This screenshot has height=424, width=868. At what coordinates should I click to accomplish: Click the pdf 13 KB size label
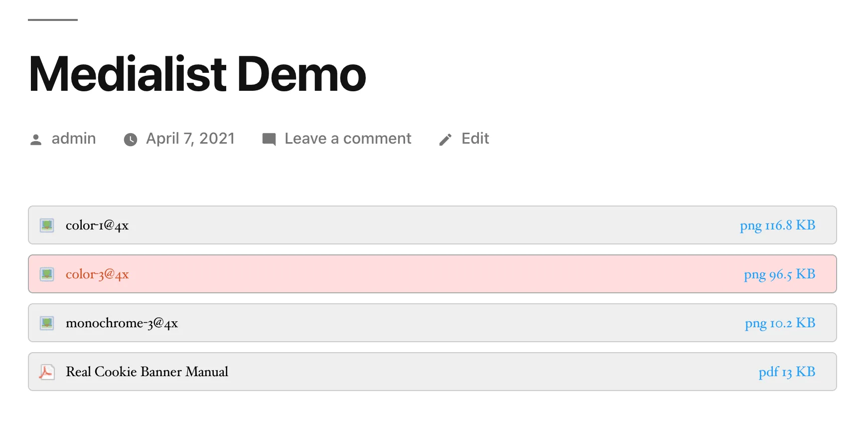(787, 372)
